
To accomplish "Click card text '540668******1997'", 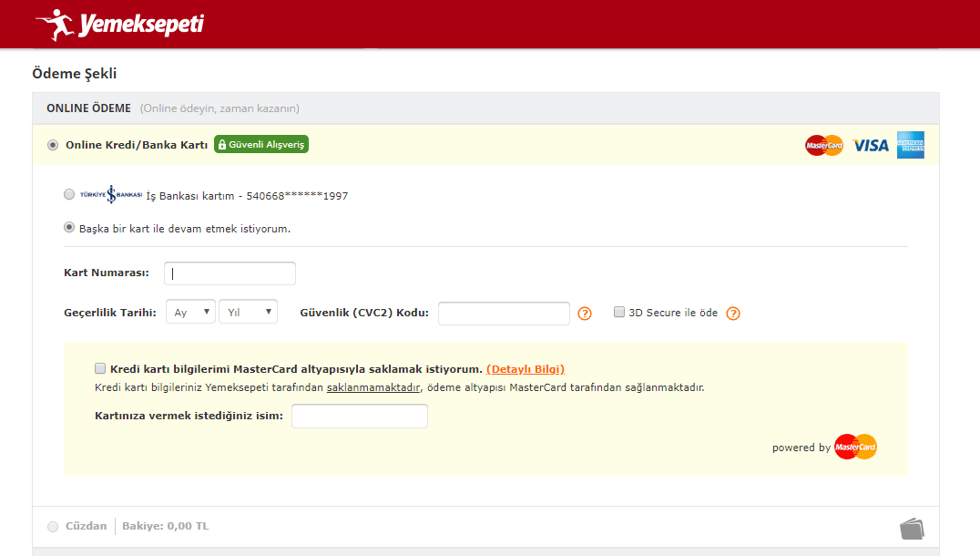I will tap(297, 196).
